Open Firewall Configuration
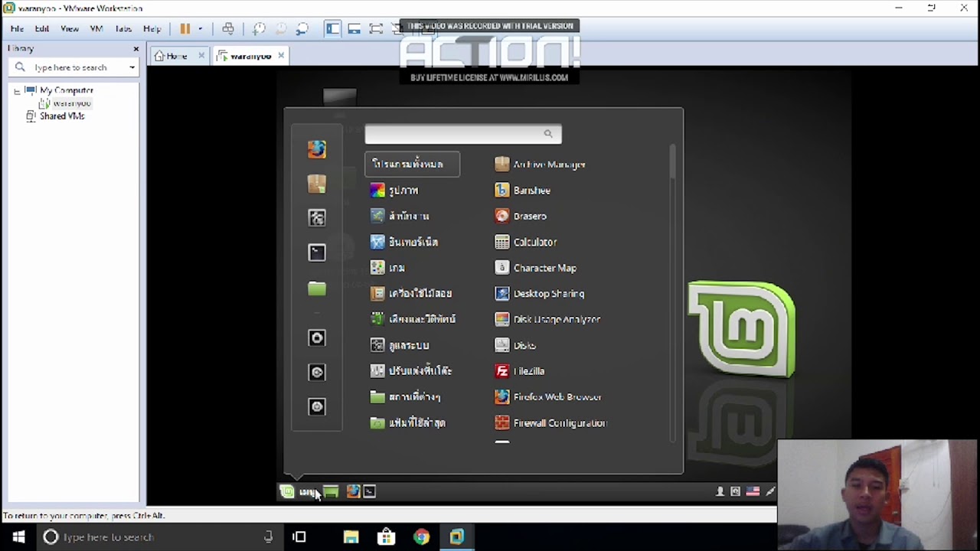Image resolution: width=980 pixels, height=551 pixels. [x=550, y=423]
